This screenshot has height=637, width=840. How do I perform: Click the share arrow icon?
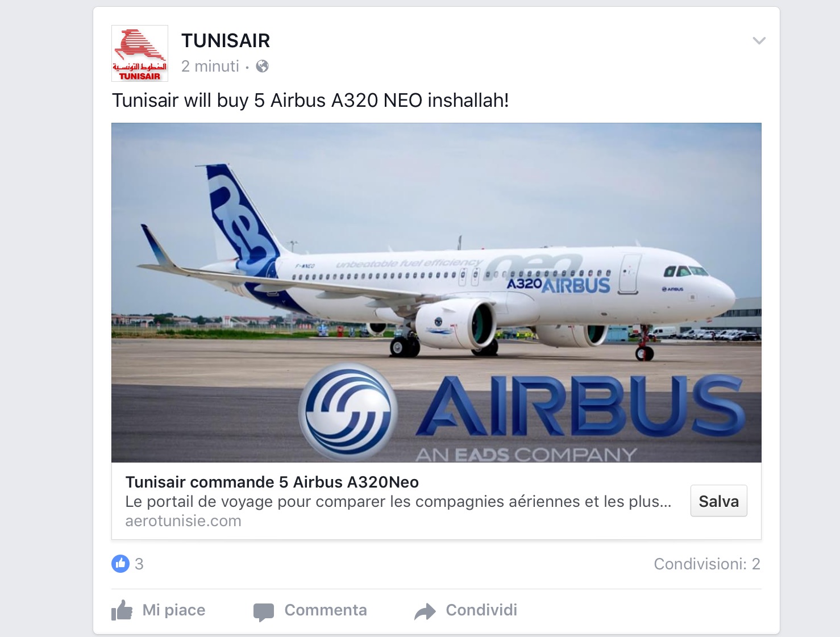coord(425,611)
